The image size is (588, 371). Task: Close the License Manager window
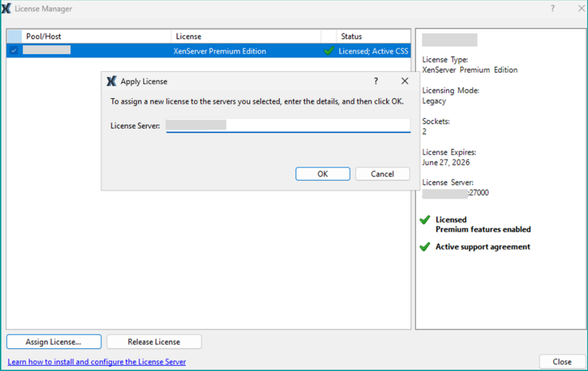point(562,361)
